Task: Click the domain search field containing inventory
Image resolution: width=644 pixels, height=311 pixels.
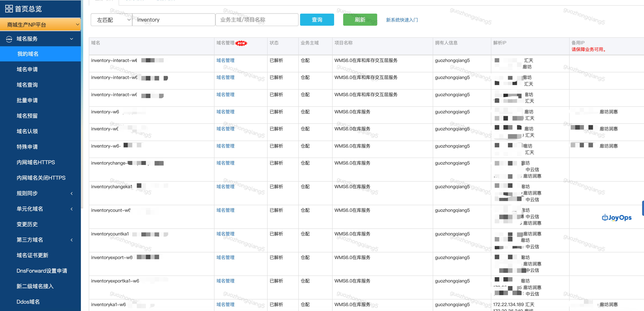Action: click(x=174, y=20)
